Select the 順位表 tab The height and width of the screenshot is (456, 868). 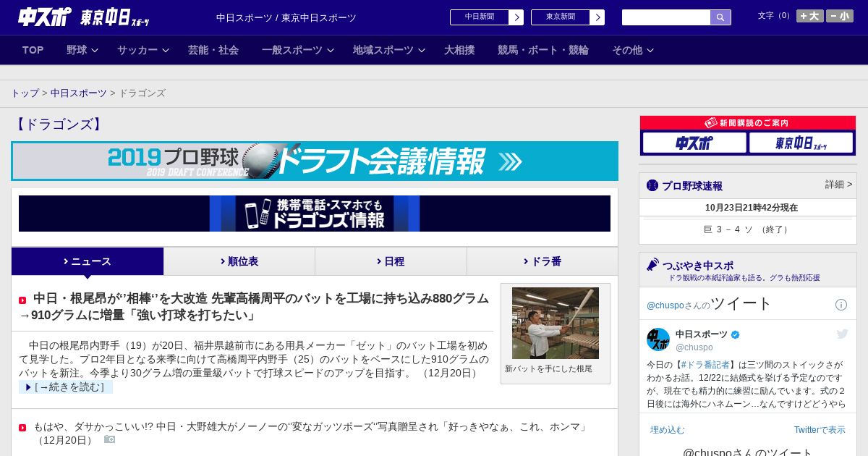click(239, 261)
